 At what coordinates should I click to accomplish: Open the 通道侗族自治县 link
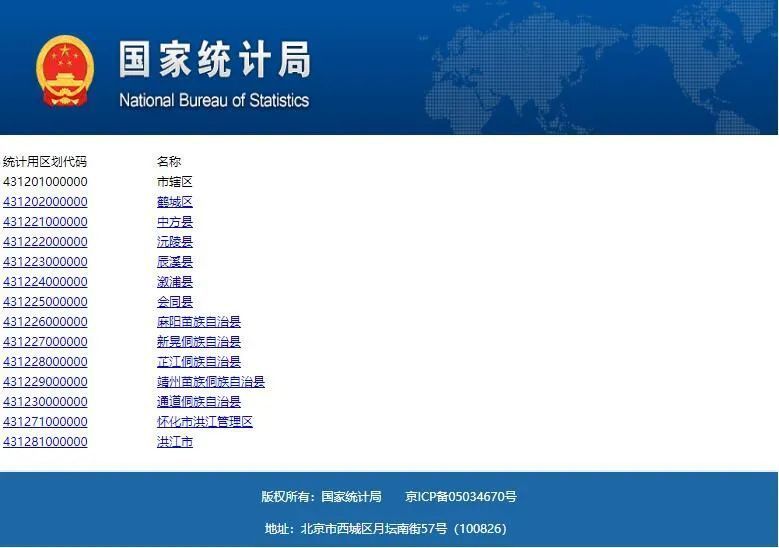tap(199, 401)
